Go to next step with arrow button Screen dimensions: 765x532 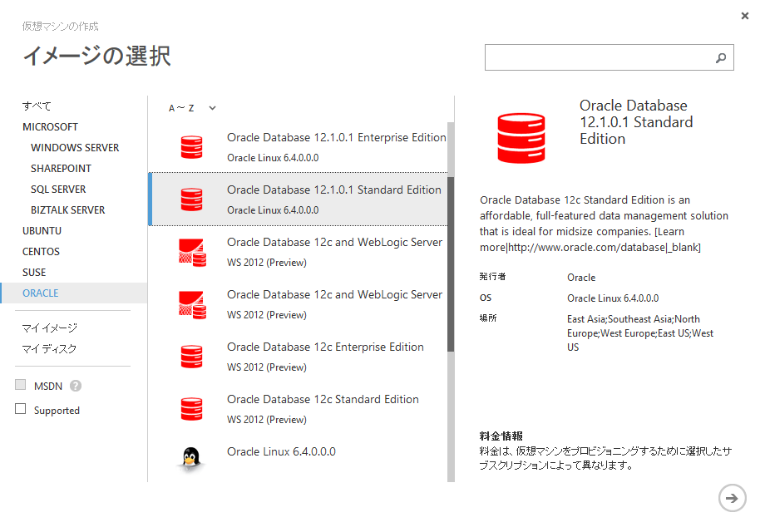click(x=732, y=498)
